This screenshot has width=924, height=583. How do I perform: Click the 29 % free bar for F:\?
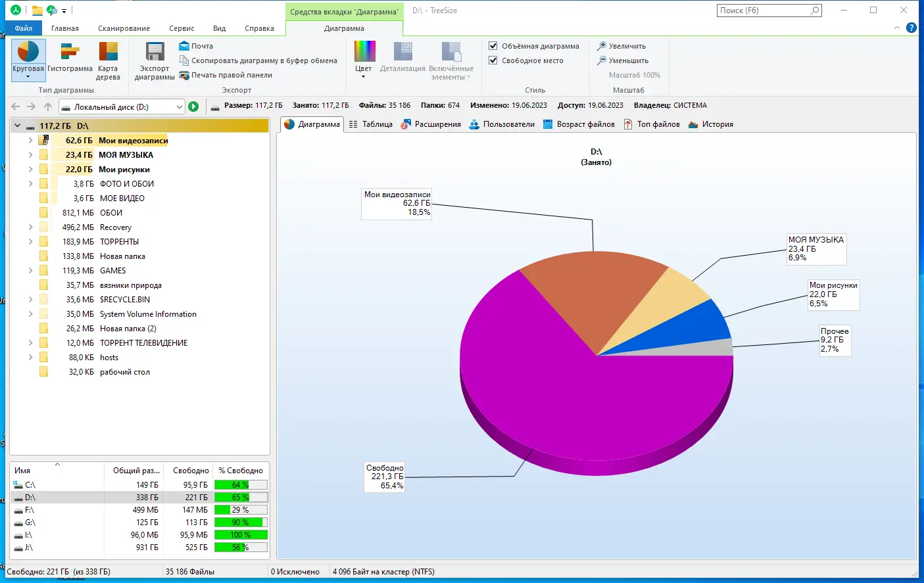pyautogui.click(x=241, y=510)
